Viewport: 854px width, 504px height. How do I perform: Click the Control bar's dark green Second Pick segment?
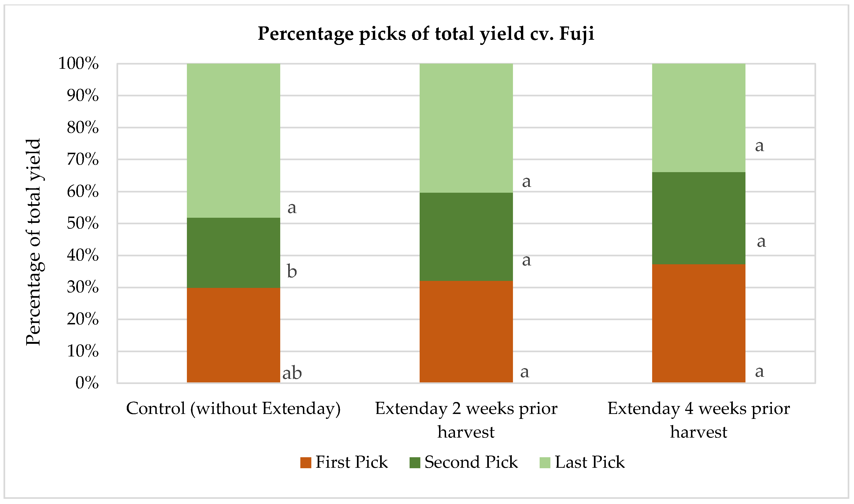pyautogui.click(x=233, y=253)
